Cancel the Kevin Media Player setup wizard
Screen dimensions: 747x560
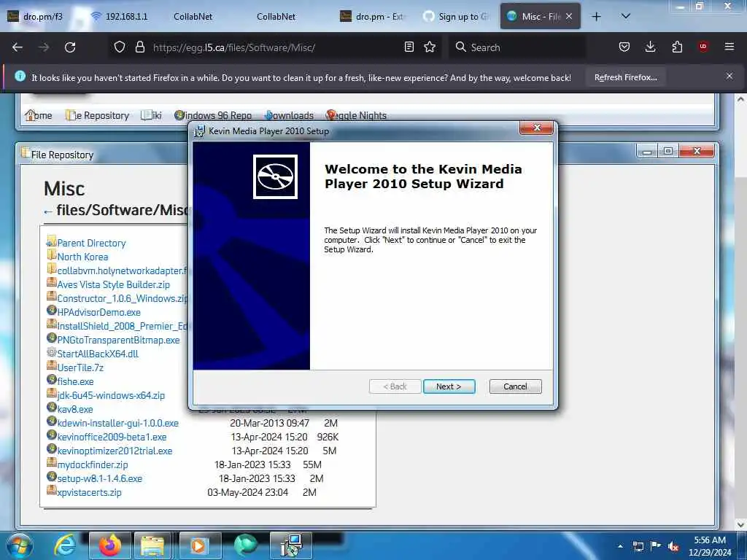[515, 386]
